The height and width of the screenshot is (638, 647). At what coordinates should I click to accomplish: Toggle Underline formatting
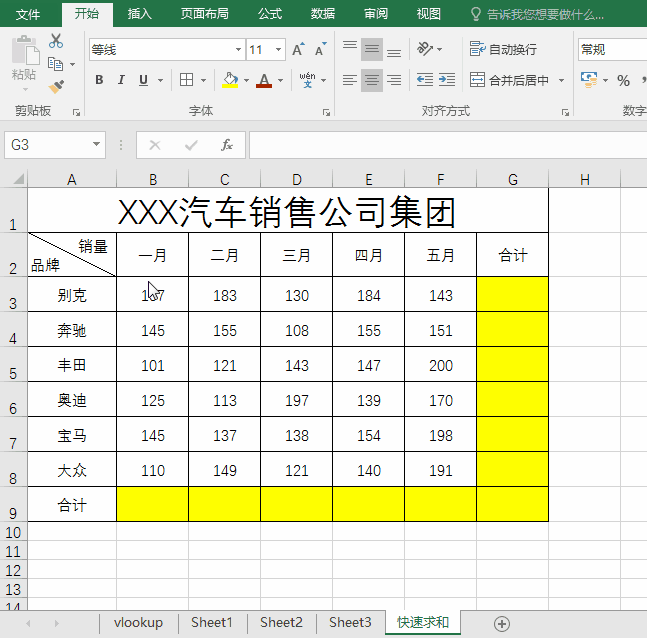[x=143, y=80]
